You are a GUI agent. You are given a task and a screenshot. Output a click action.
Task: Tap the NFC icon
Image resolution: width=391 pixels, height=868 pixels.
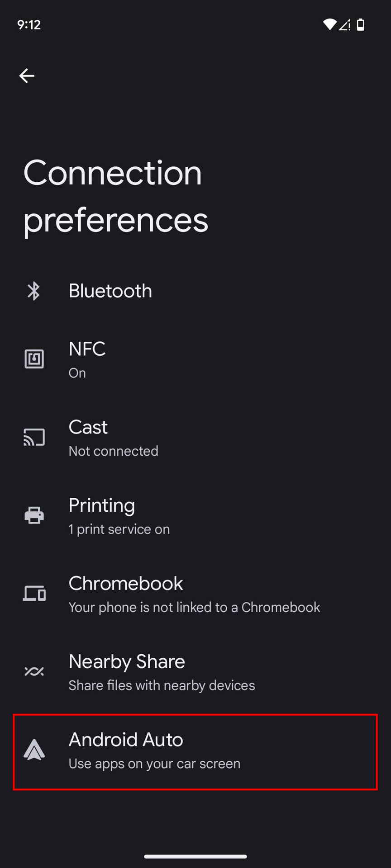pyautogui.click(x=34, y=359)
